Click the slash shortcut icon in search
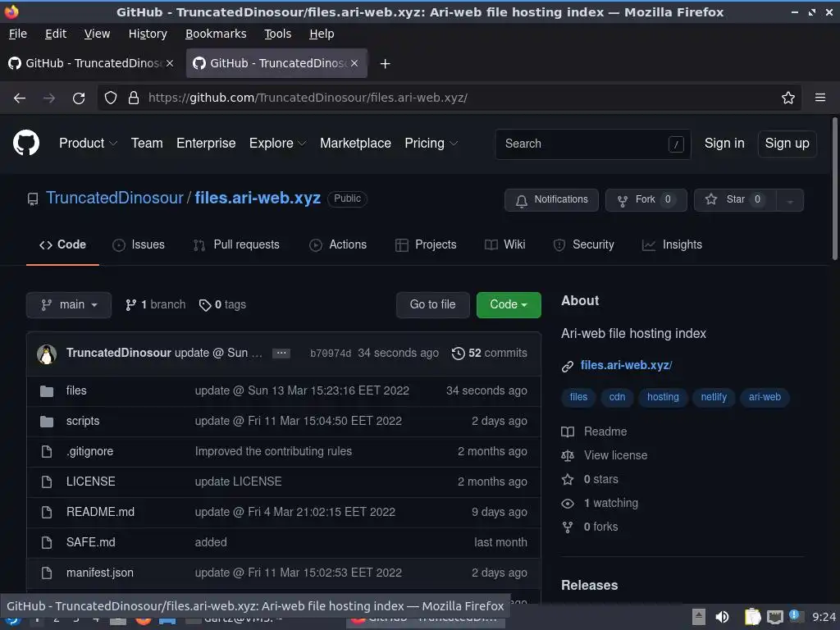The width and height of the screenshot is (840, 630). 676,144
